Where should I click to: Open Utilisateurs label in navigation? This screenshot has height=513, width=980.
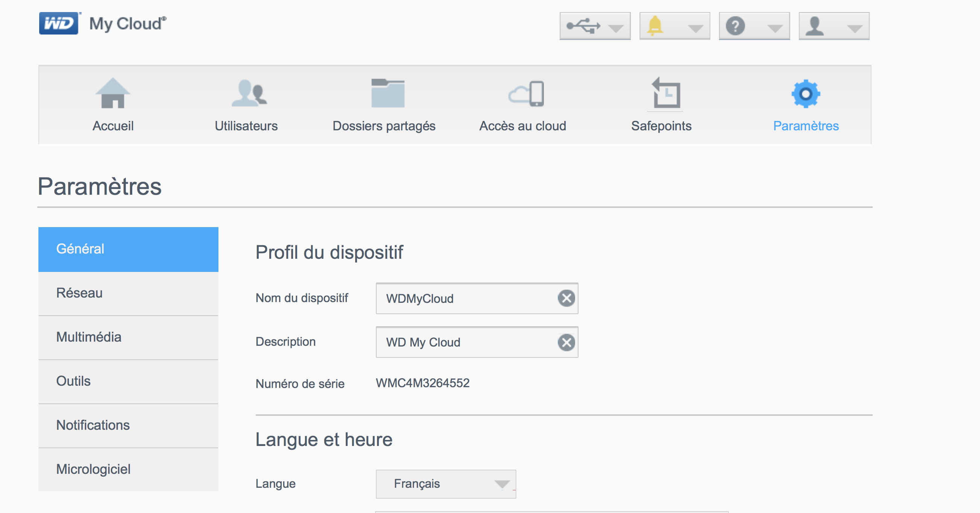tap(246, 126)
